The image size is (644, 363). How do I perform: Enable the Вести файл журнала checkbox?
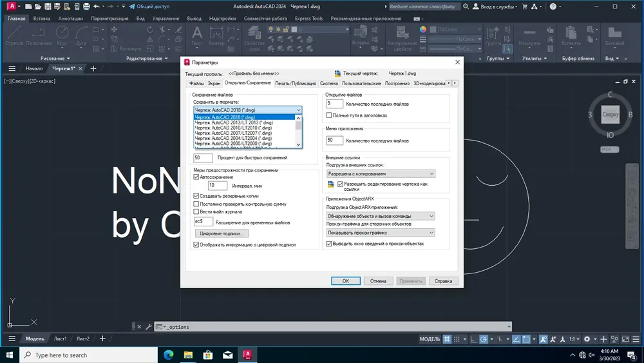196,211
